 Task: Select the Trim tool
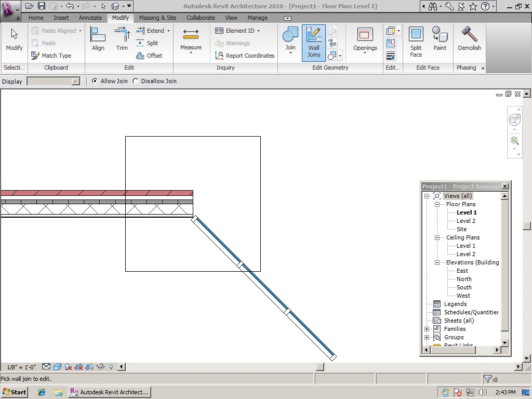click(x=122, y=39)
